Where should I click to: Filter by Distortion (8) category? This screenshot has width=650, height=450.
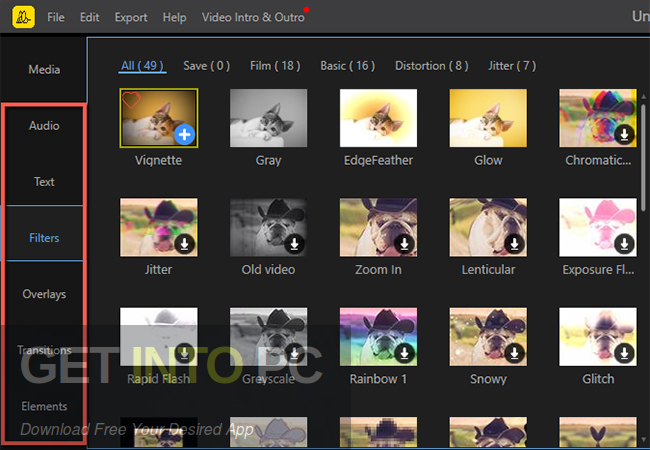pyautogui.click(x=432, y=66)
